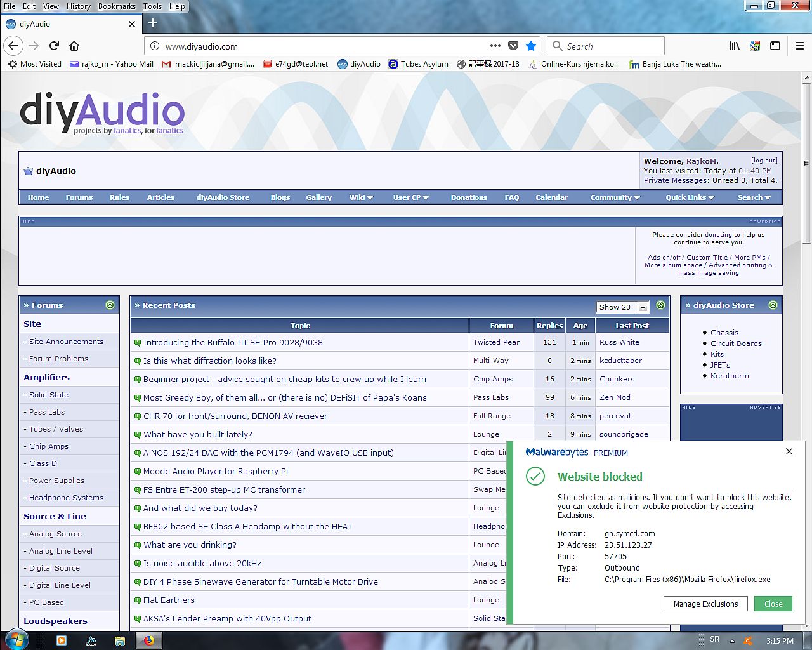The image size is (812, 650).
Task: Open the Firefox icon in the taskbar
Action: pos(149,640)
